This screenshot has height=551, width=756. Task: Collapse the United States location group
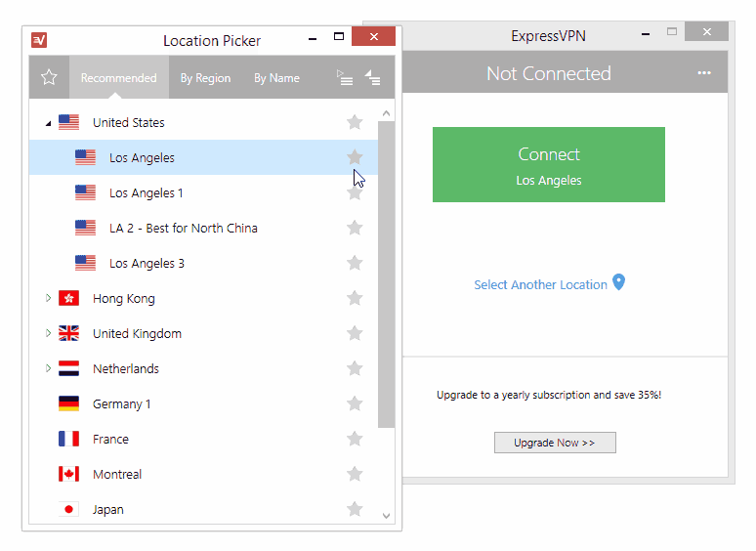(48, 123)
